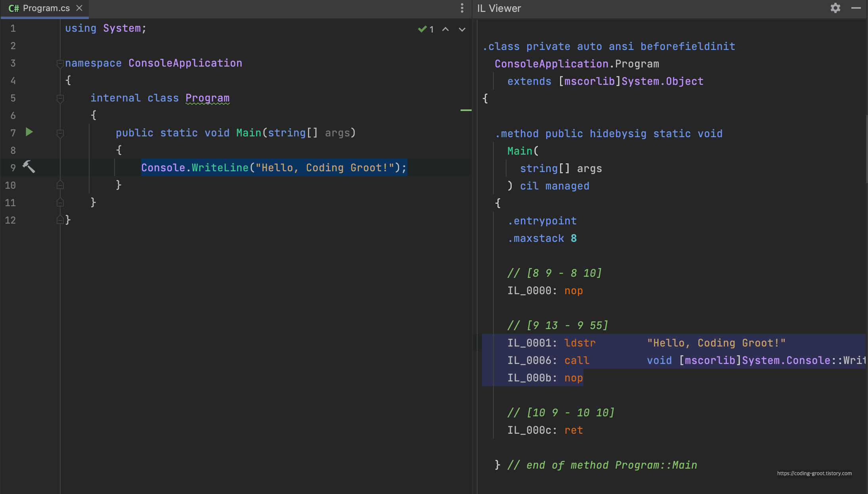
Task: Go to next highlighted problem arrow
Action: coord(462,29)
